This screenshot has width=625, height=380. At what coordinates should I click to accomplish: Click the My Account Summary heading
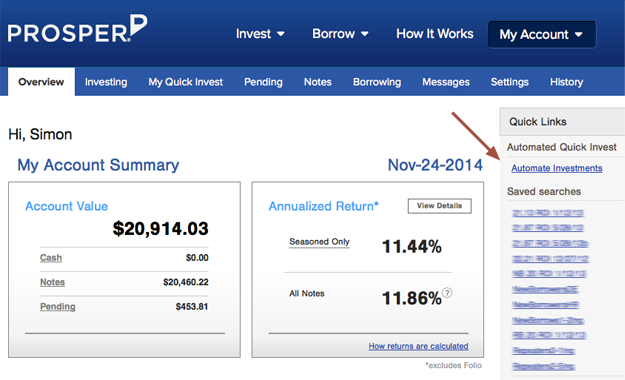[x=98, y=165]
